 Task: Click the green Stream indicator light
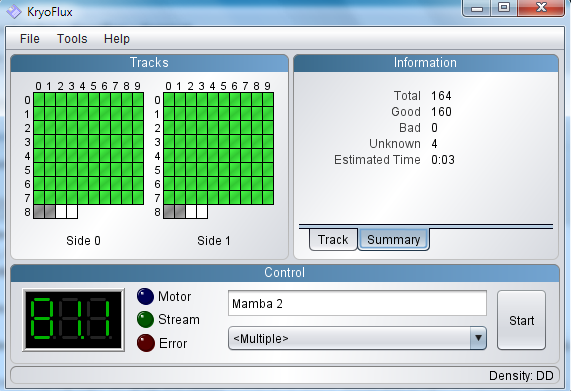[x=145, y=320]
